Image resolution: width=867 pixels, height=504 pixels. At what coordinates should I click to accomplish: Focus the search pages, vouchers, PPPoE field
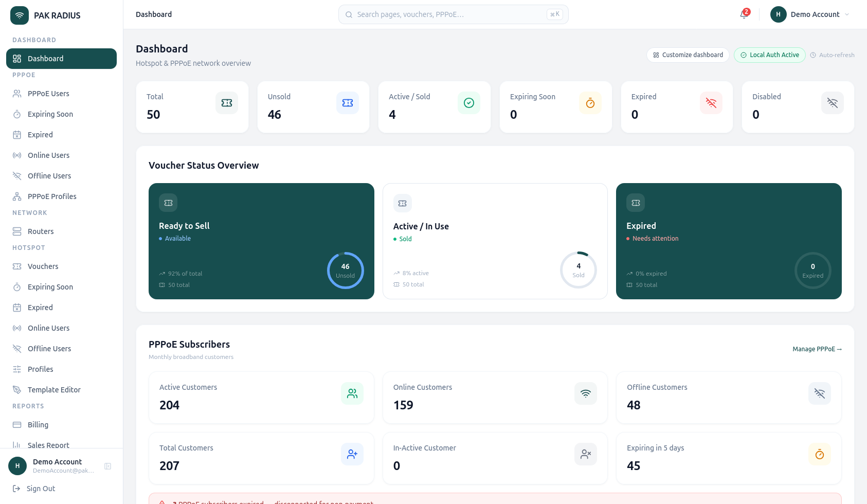tap(453, 14)
